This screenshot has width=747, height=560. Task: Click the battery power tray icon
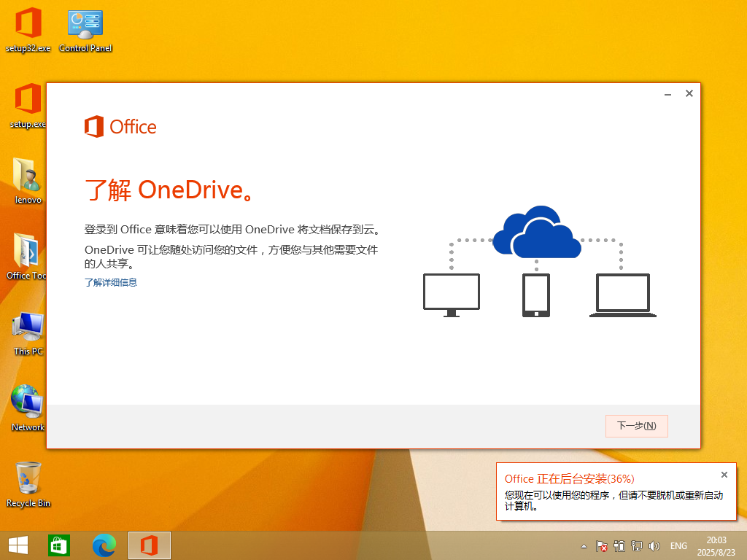(x=619, y=546)
